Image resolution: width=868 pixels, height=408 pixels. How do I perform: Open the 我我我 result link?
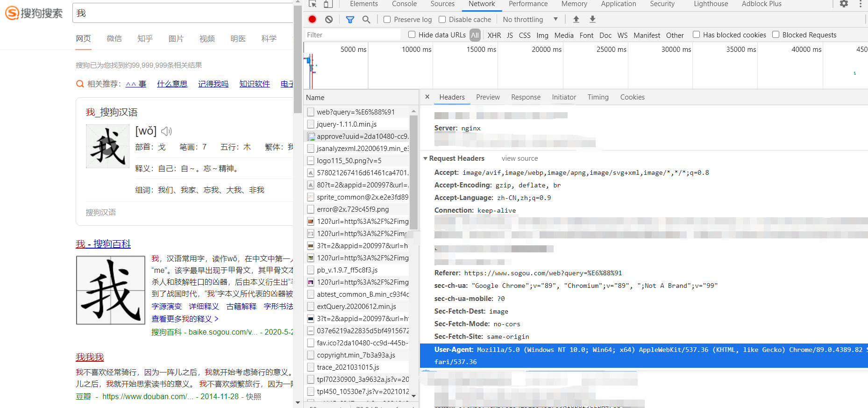90,357
